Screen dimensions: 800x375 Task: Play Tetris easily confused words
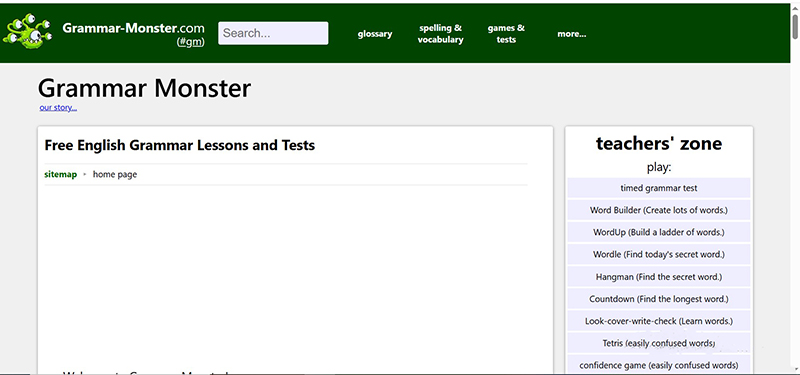click(x=659, y=343)
